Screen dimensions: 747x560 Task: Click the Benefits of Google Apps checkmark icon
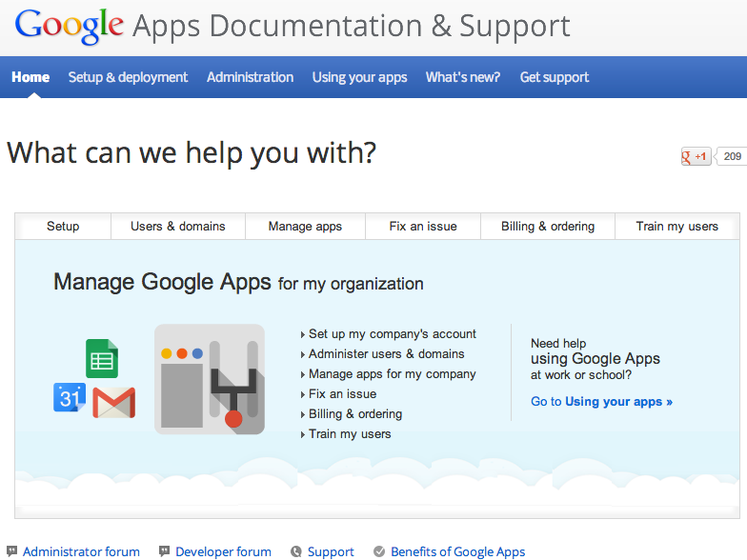pyautogui.click(x=379, y=551)
